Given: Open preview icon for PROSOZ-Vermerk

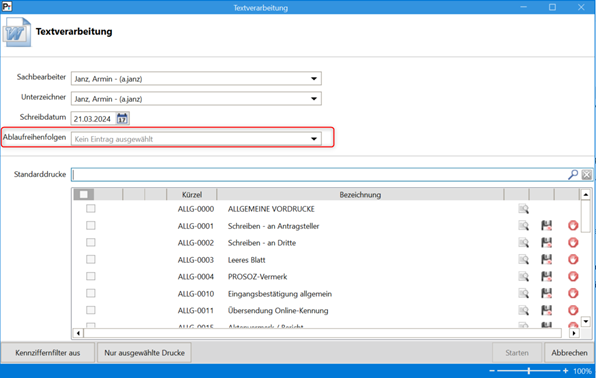Looking at the screenshot, I should pyautogui.click(x=523, y=276).
